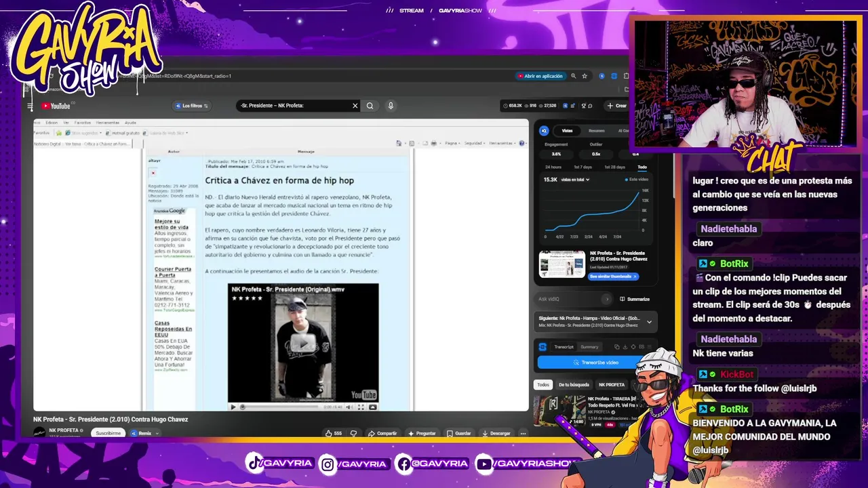Open the Página dropdown in old browser toolbar

pyautogui.click(x=452, y=143)
